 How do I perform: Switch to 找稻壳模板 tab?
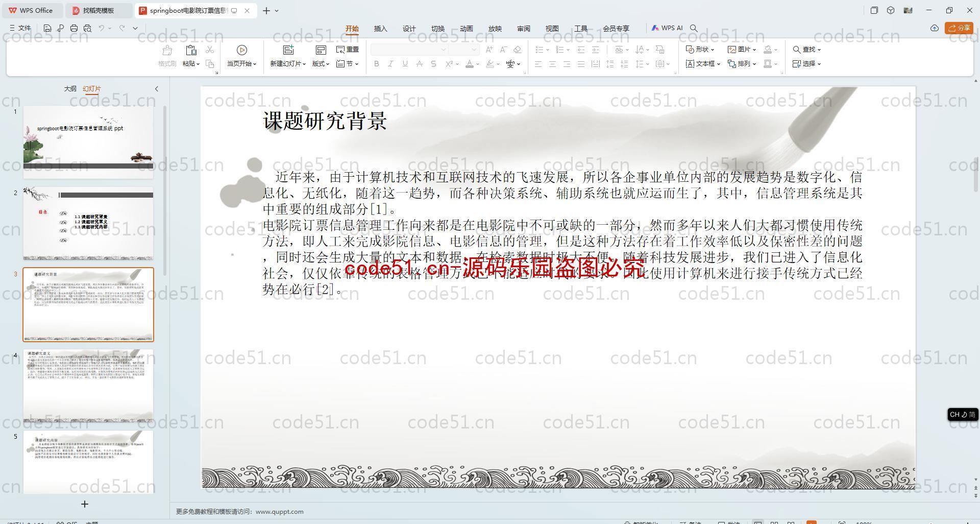coord(100,10)
